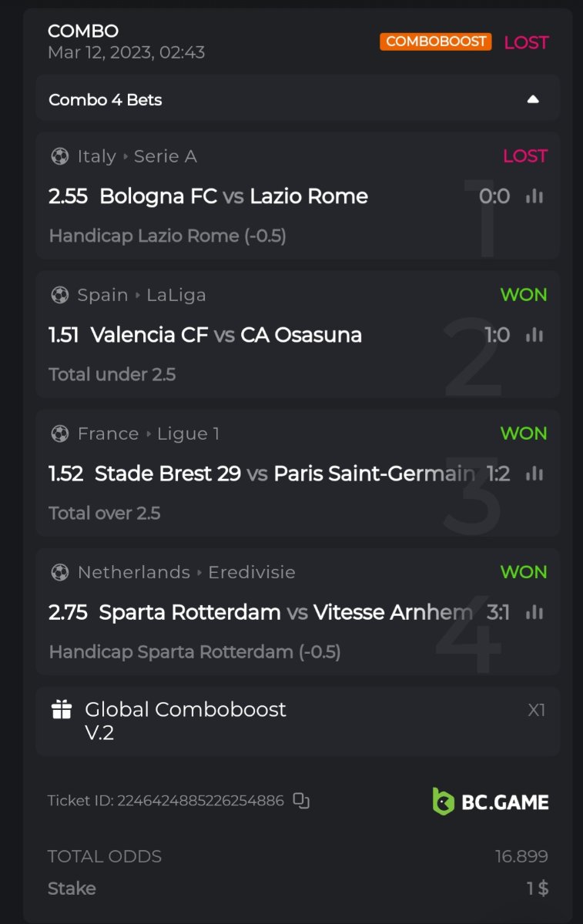Open the Eredivisie league link
This screenshot has height=924, width=583.
click(252, 572)
